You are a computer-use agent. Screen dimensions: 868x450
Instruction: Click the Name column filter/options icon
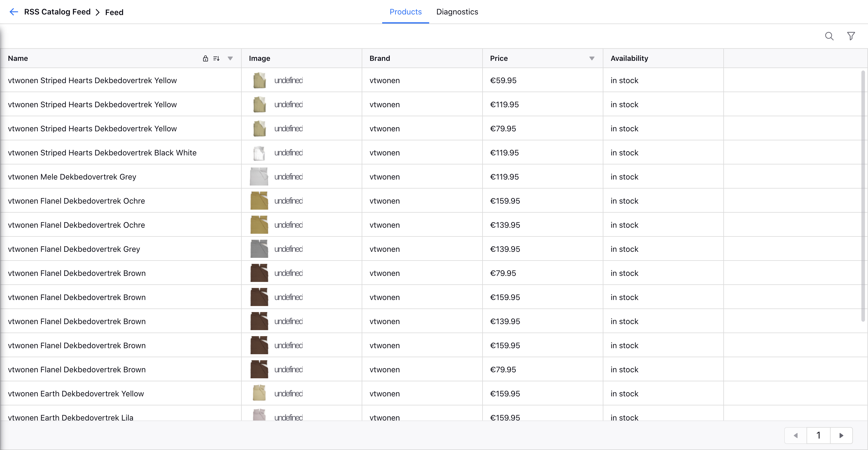pos(230,58)
